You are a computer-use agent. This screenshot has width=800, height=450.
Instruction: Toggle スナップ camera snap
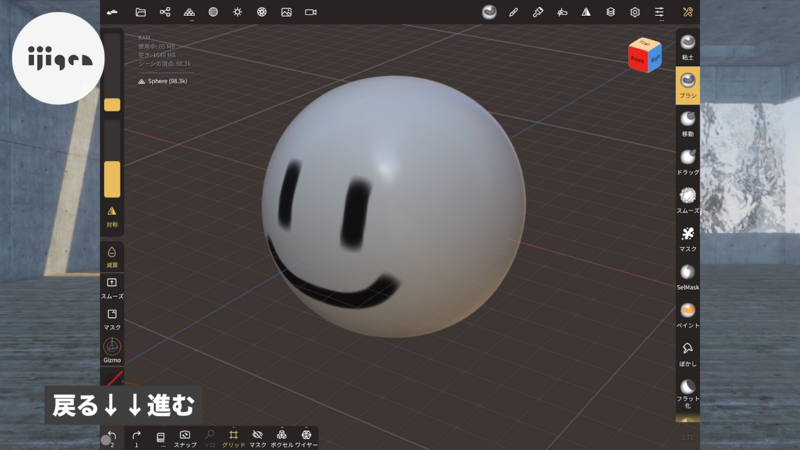pyautogui.click(x=185, y=438)
